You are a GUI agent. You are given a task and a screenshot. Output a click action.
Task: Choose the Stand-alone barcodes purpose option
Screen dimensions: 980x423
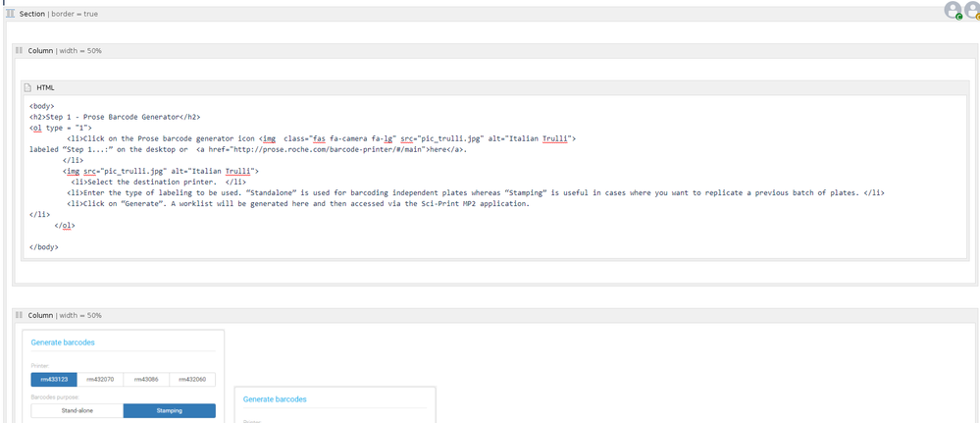coord(77,410)
